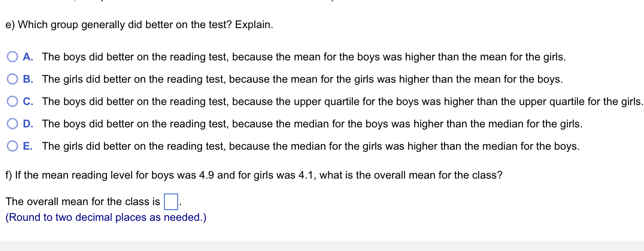Click the sentence containing the overall mean blank
Viewport: 644px width, 251px height.
[83, 201]
